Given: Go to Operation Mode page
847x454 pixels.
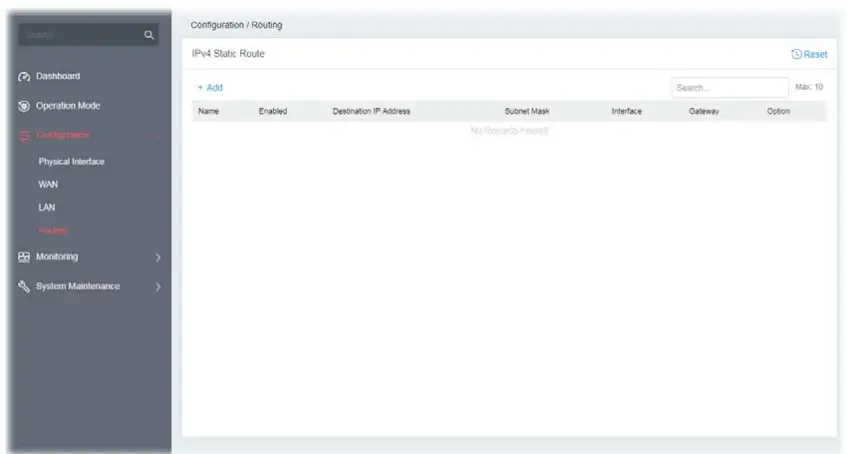Looking at the screenshot, I should click(68, 105).
